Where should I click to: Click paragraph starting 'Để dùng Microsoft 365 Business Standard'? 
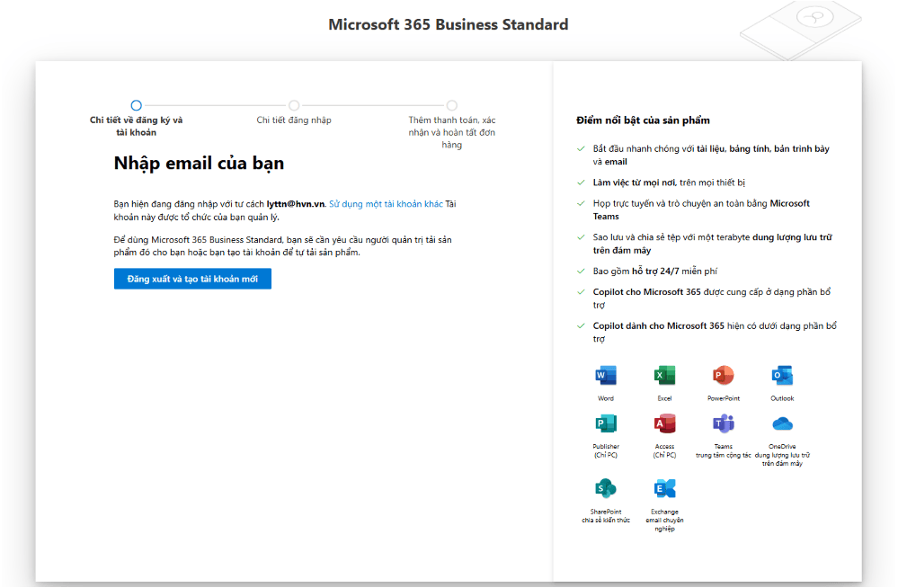(283, 245)
